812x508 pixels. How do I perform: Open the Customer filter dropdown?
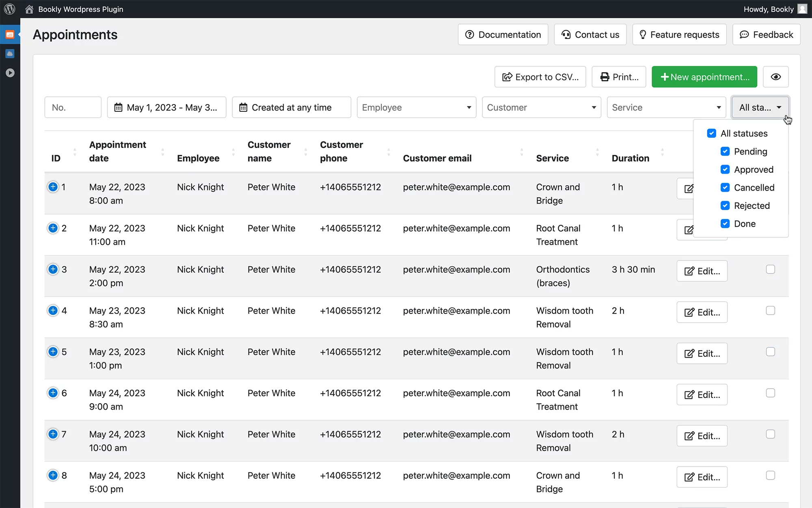click(x=542, y=107)
